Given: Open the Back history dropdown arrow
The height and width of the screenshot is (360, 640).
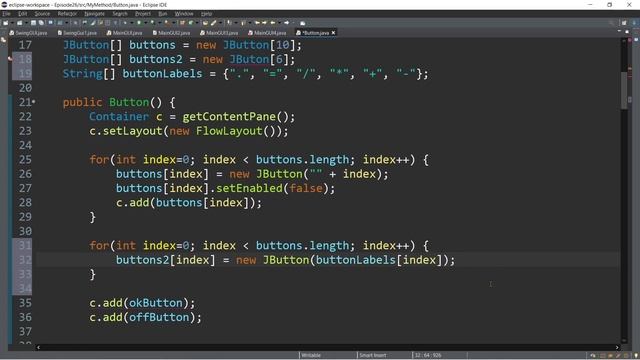Looking at the screenshot, I should coord(280,23).
